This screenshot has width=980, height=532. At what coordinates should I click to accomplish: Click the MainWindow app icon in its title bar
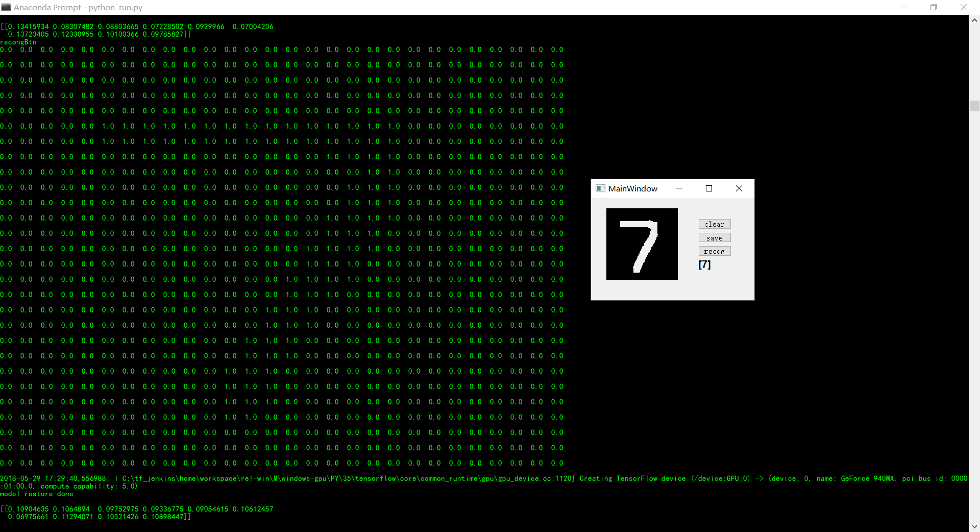tap(600, 188)
